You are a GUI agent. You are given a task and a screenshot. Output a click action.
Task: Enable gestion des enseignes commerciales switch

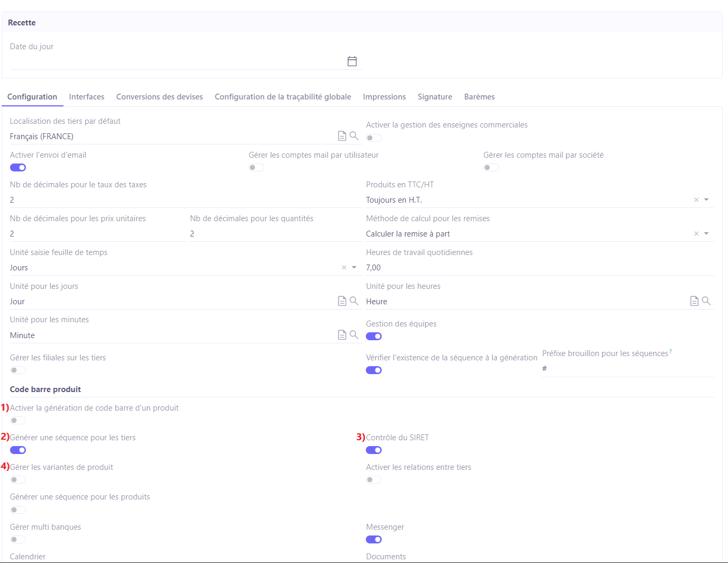pos(374,138)
